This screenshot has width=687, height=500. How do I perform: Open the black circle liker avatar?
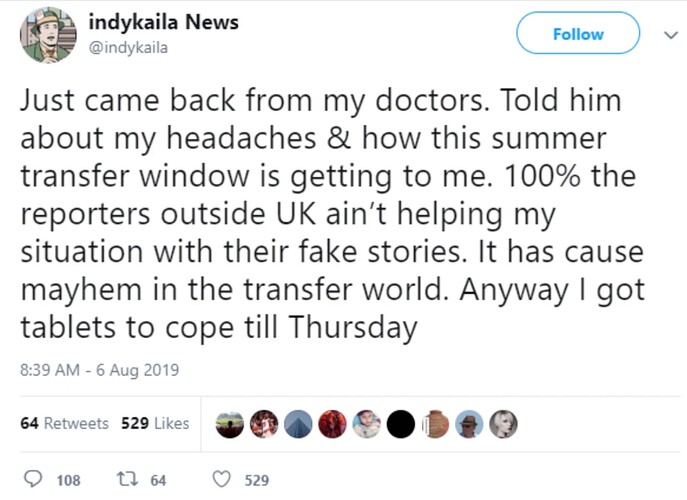click(x=400, y=424)
